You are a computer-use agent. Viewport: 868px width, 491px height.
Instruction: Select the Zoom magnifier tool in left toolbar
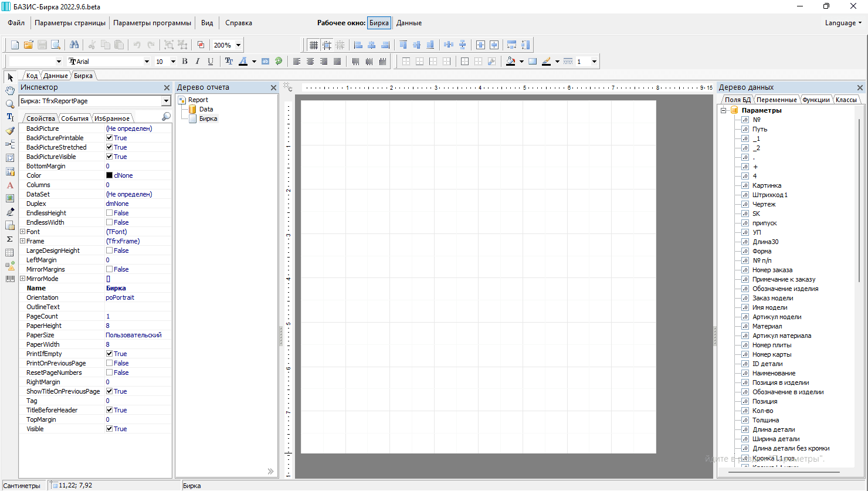click(10, 104)
